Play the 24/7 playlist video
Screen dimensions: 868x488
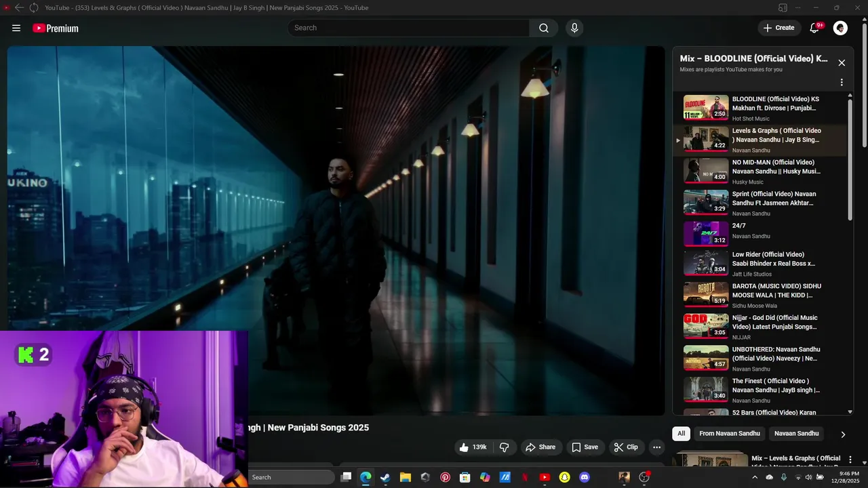pos(761,234)
